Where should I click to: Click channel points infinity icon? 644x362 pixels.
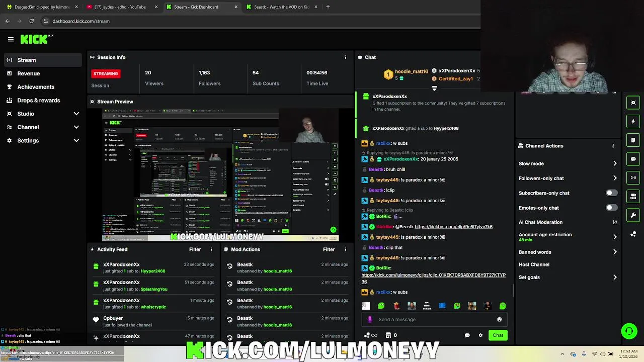(x=371, y=335)
